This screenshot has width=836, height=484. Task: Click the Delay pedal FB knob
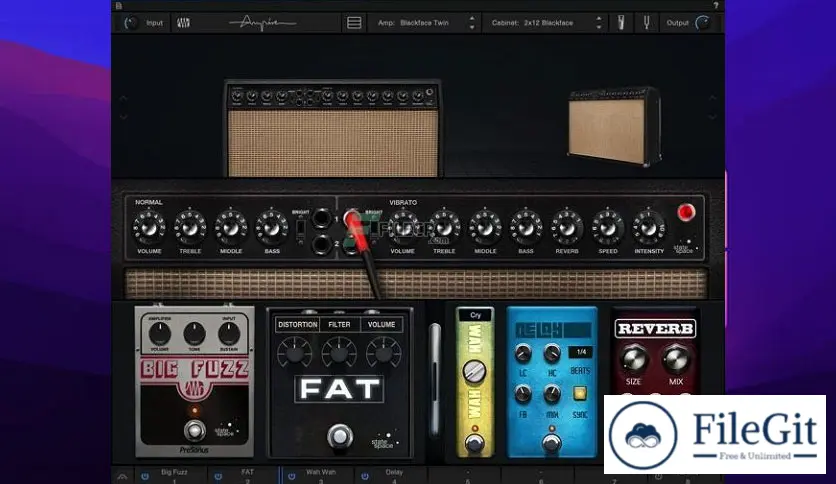tap(523, 394)
